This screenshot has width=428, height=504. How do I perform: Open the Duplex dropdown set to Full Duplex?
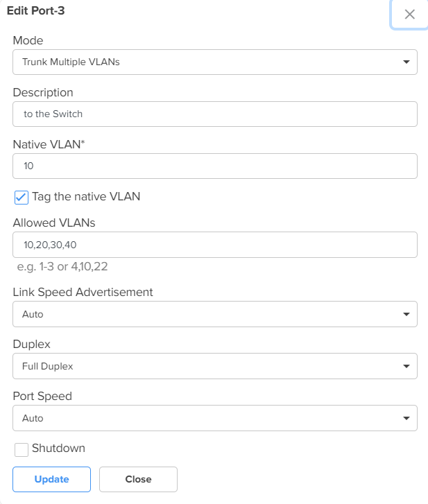point(215,366)
